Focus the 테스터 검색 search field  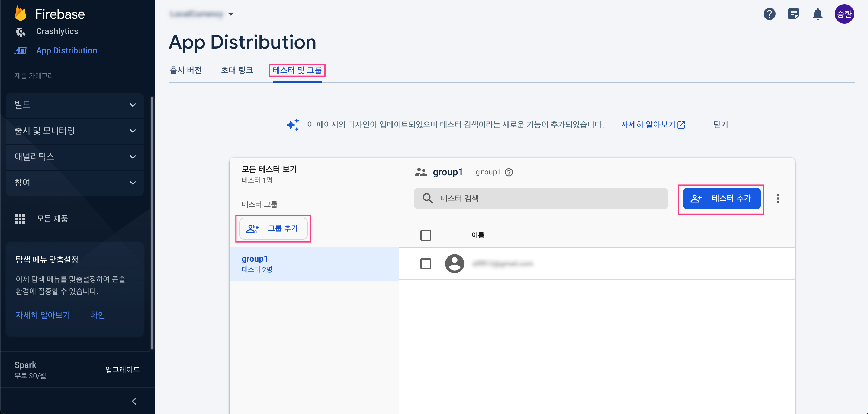click(x=541, y=199)
